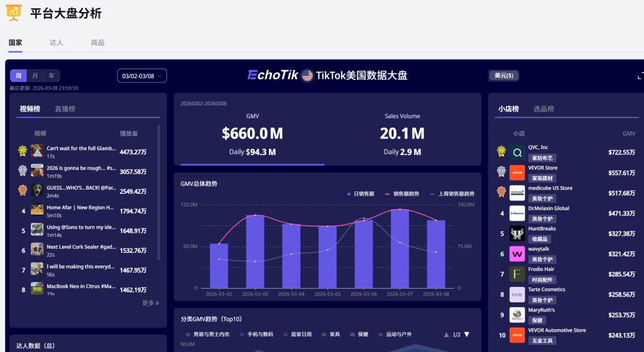Switch to the 国家 tab
Viewport: 644px width, 352px height.
coord(15,43)
